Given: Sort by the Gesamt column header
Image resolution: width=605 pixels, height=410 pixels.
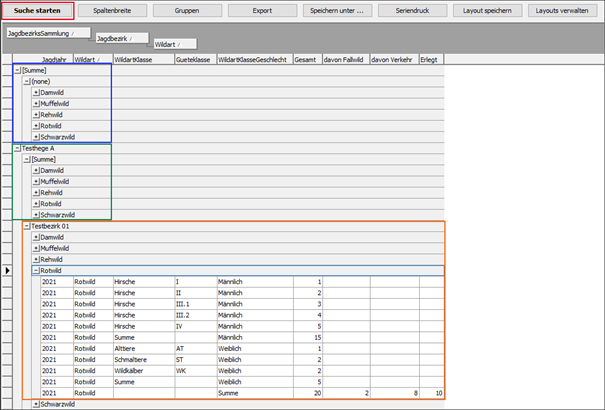Looking at the screenshot, I should pos(308,60).
